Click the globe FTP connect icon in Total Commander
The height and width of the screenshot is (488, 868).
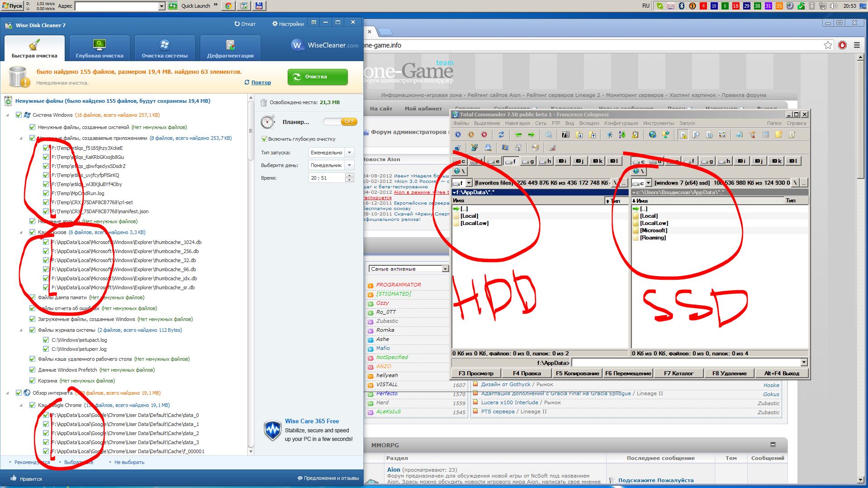click(653, 134)
